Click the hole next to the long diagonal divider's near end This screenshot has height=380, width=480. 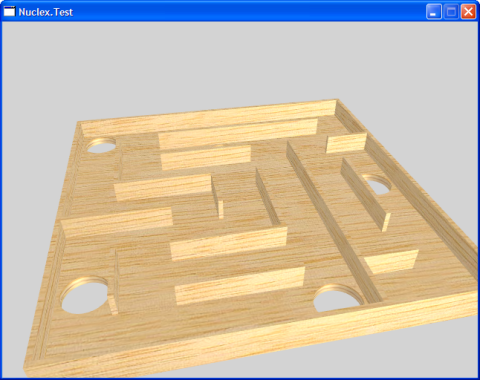338,298
